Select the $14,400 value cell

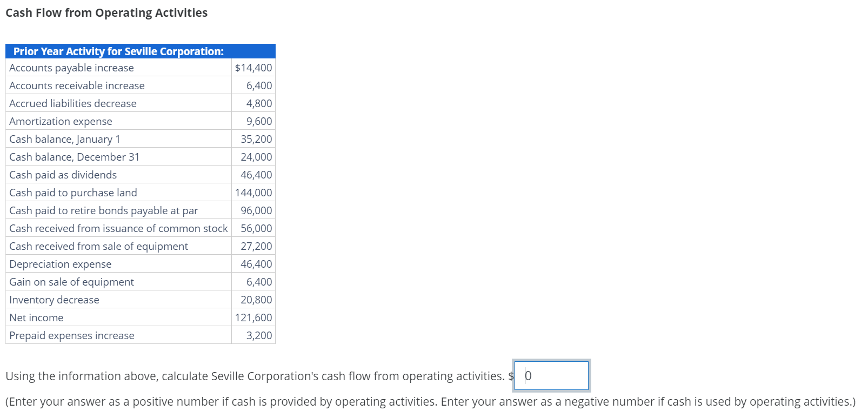tap(253, 67)
